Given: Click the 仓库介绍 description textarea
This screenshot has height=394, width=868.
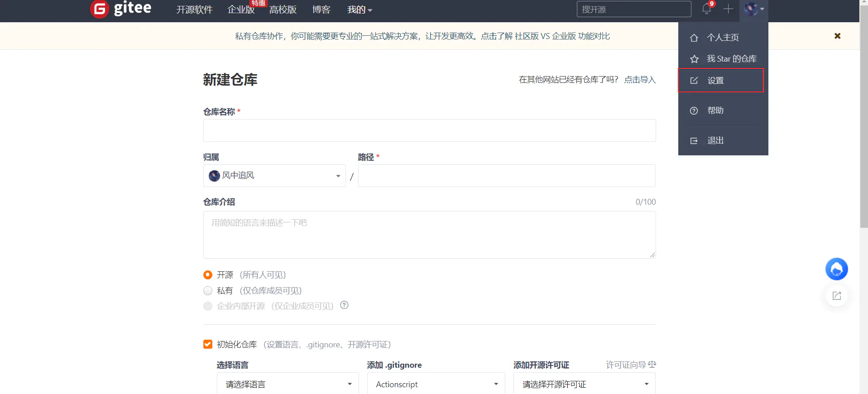Looking at the screenshot, I should pos(429,235).
